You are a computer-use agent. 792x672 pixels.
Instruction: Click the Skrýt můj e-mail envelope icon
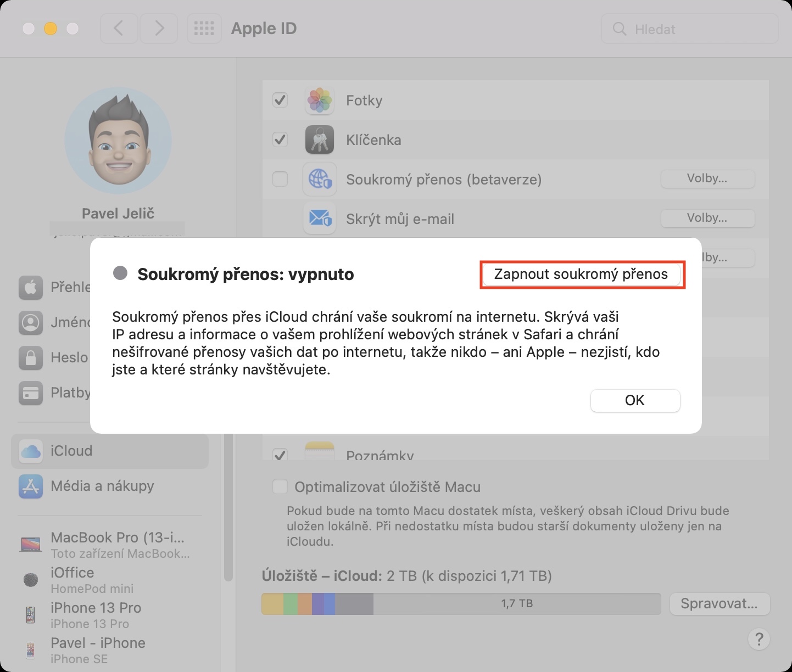pos(320,219)
